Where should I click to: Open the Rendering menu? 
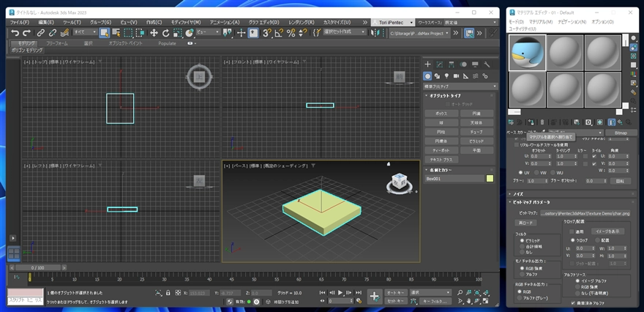pyautogui.click(x=301, y=22)
